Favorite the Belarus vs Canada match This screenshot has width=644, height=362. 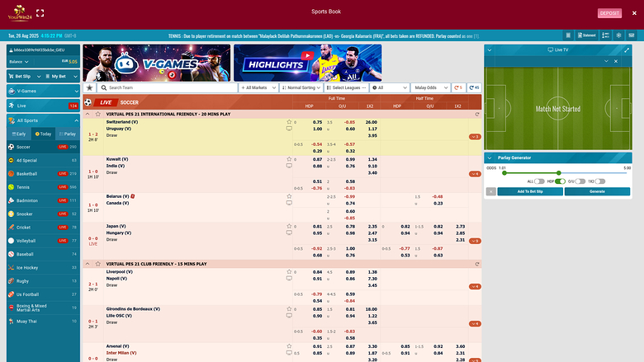click(289, 196)
